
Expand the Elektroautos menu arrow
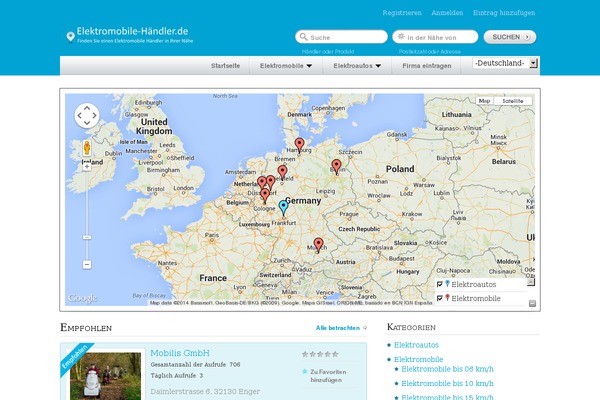point(378,66)
